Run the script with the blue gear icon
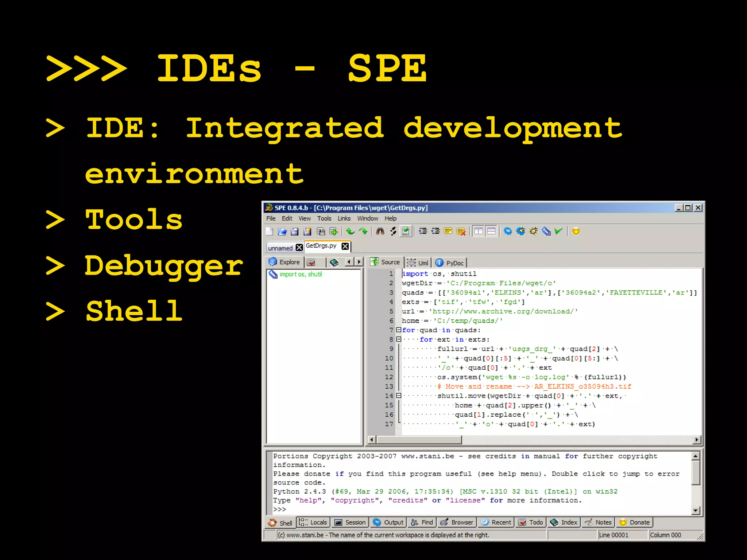This screenshot has height=560, width=747. point(508,231)
